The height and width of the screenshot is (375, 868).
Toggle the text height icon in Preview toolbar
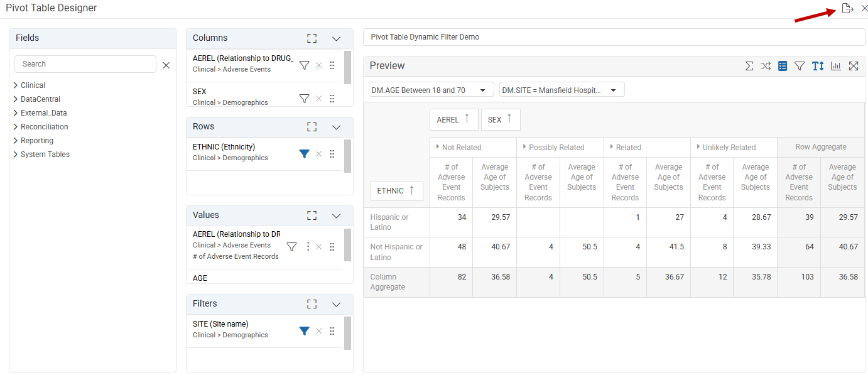point(818,66)
